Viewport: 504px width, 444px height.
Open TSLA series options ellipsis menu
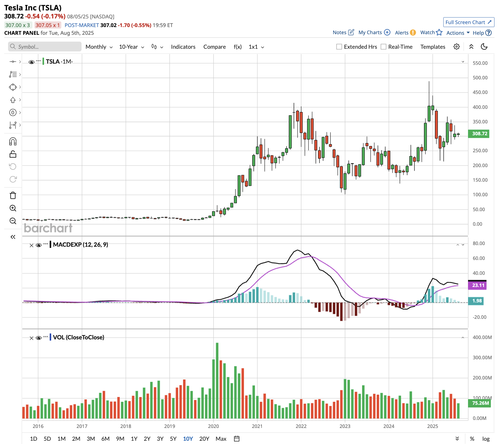[39, 61]
